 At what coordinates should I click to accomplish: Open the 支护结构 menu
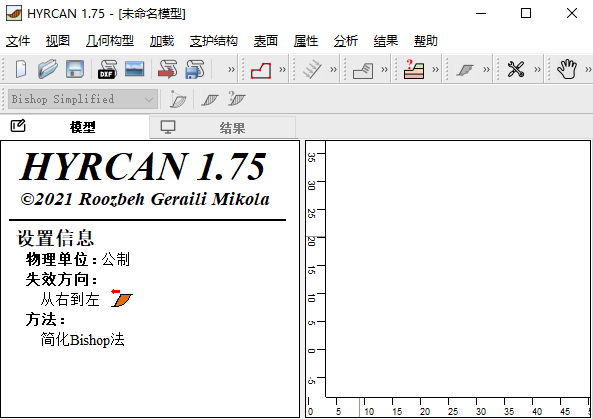(214, 41)
